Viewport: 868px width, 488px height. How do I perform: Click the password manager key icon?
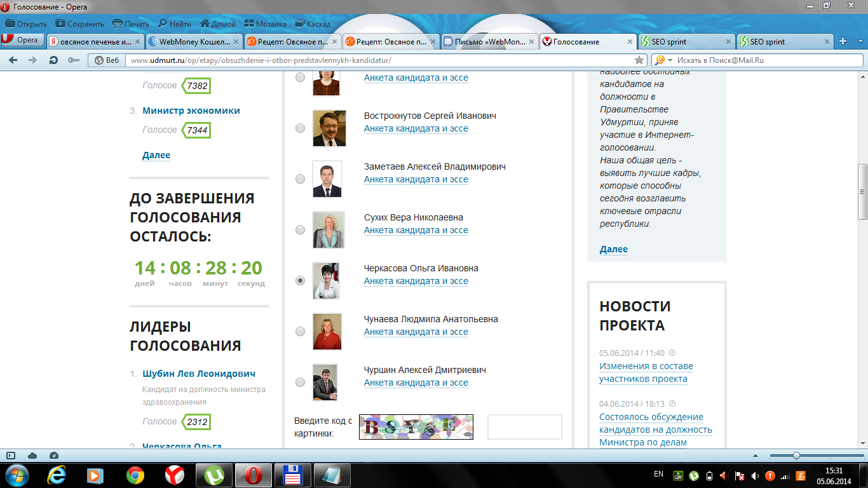[74, 60]
